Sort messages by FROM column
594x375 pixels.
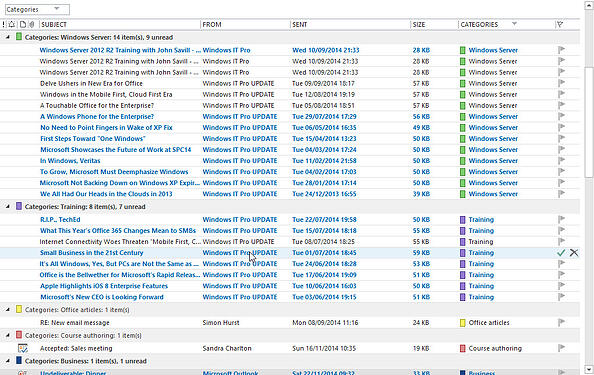[x=212, y=25]
